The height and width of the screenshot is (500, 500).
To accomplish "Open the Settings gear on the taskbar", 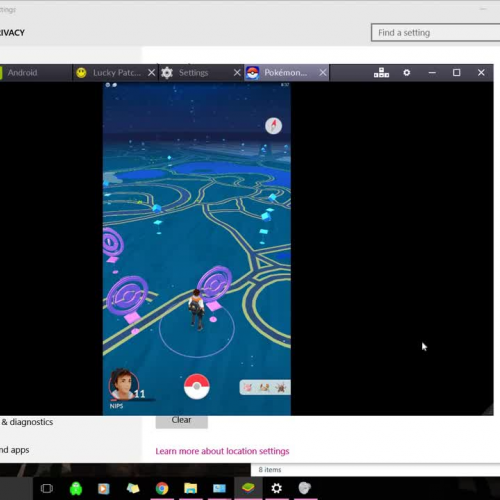I will coord(277,489).
